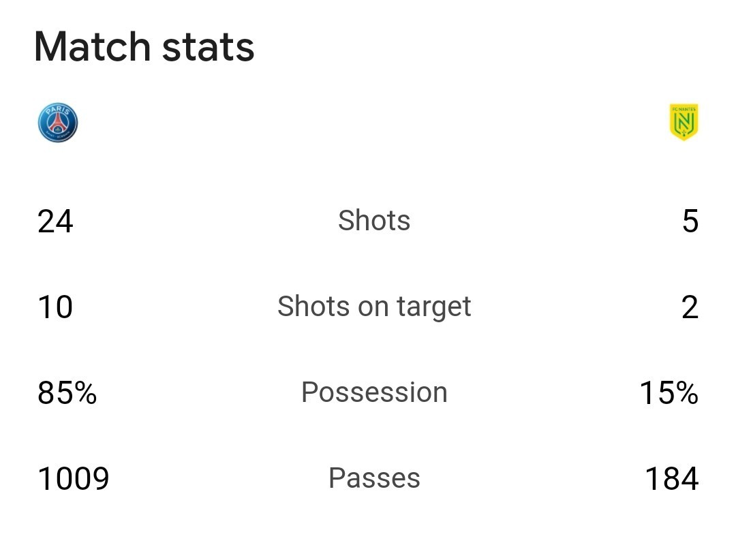Viewport: 736px width, 560px height.
Task: Select the 15% possession figure
Action: (669, 393)
